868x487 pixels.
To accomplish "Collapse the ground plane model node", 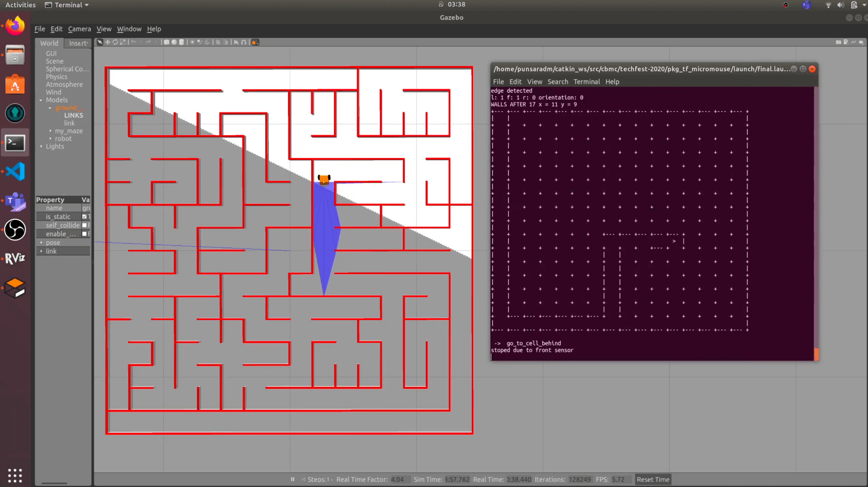I will [50, 108].
